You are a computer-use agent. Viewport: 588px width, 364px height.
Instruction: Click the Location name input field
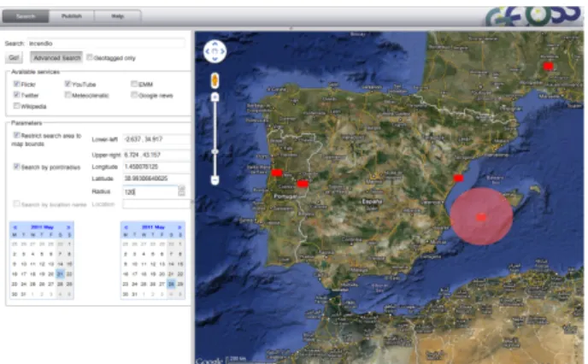[x=156, y=204]
